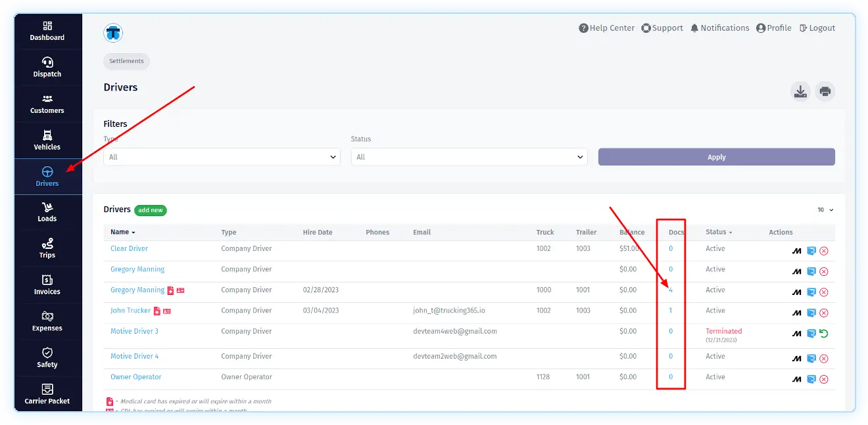Click the medical card warning icon beside John Trucker
This screenshot has height=425, width=868.
(x=157, y=311)
